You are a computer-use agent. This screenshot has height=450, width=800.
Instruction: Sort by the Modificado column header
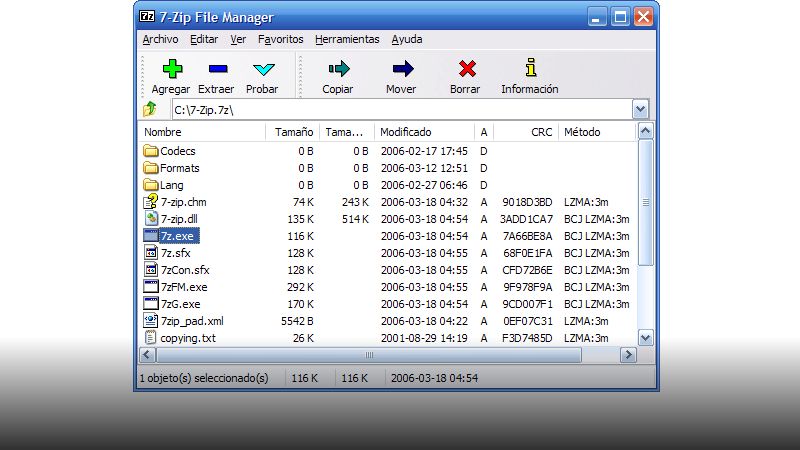(424, 132)
